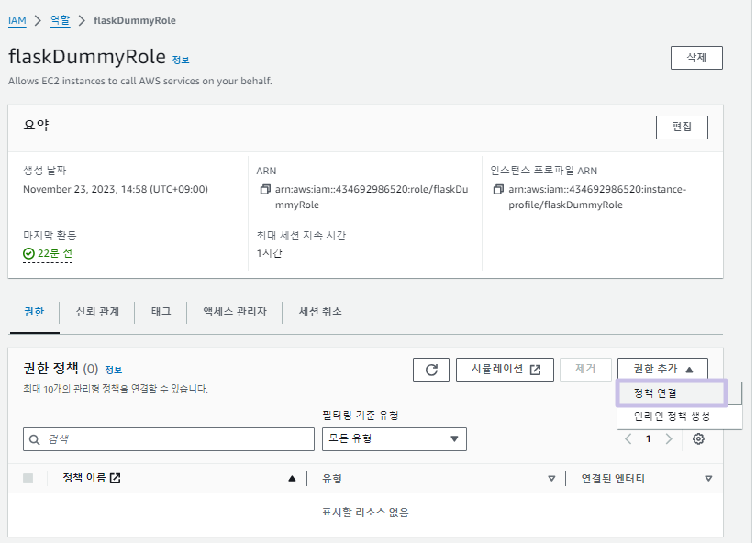Viewport: 756px width, 543px height.
Task: Click the Allows EC2 instances description text
Action: [140, 81]
